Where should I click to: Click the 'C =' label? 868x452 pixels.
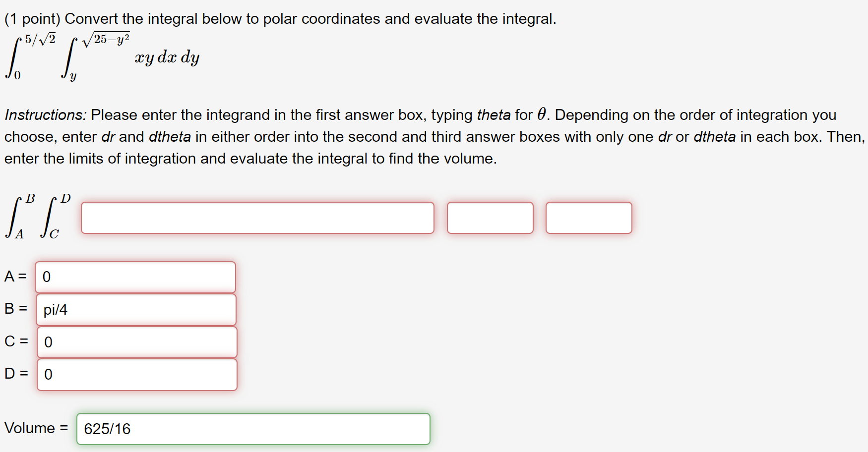point(16,341)
